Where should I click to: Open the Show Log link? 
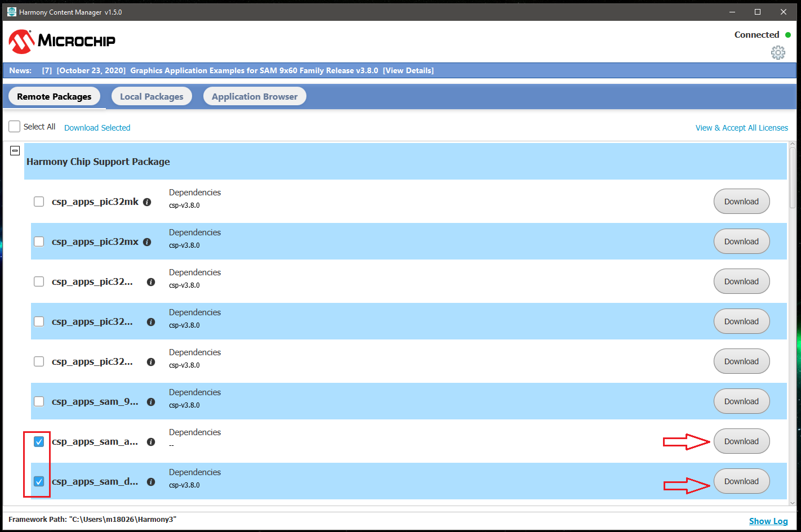pyautogui.click(x=768, y=521)
